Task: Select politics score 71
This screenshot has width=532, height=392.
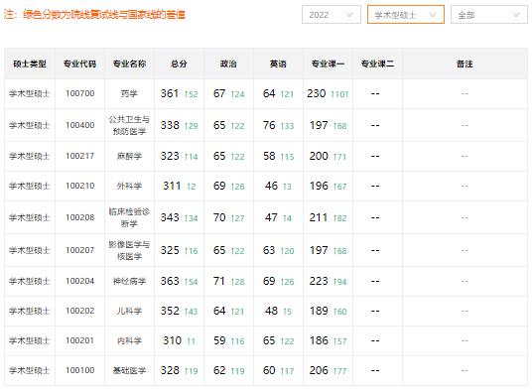Action: coord(219,281)
